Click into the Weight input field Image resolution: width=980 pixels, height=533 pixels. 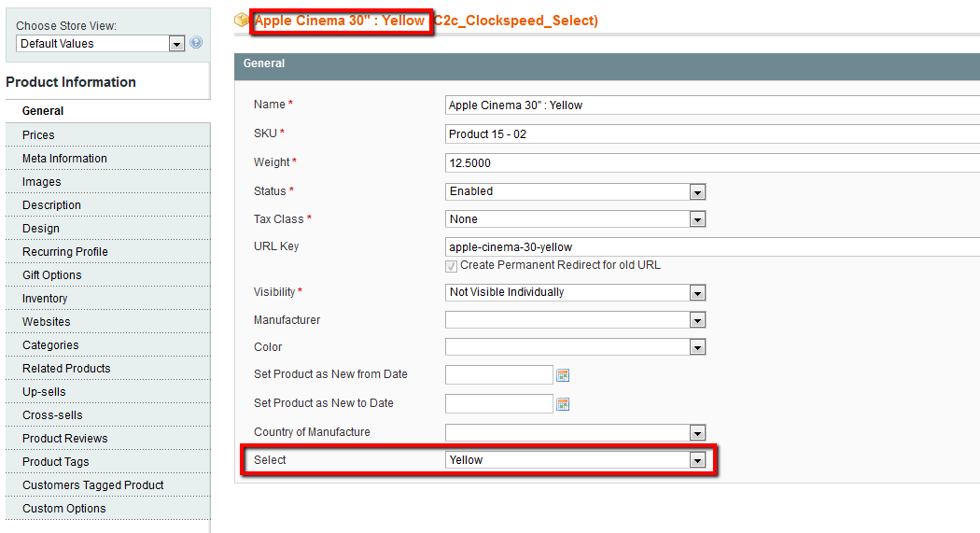[712, 162]
